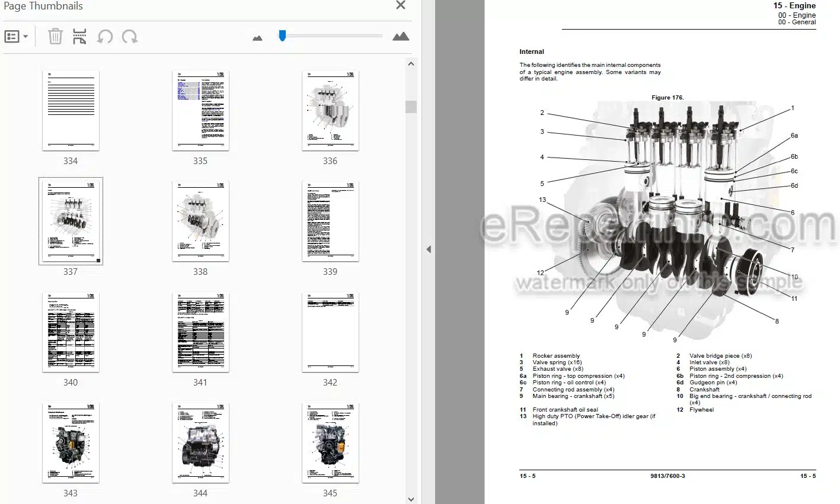Select page 337 thumbnail
This screenshot has height=504, width=840.
pyautogui.click(x=71, y=221)
